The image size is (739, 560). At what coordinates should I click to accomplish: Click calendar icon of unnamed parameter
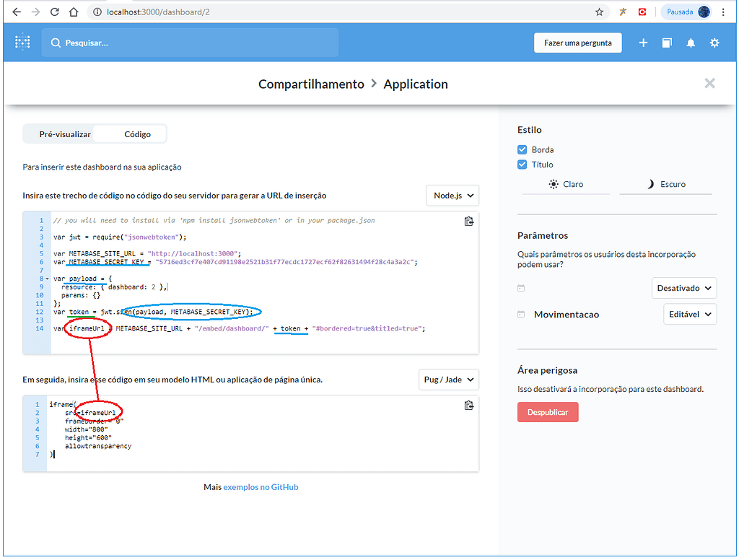click(x=521, y=288)
